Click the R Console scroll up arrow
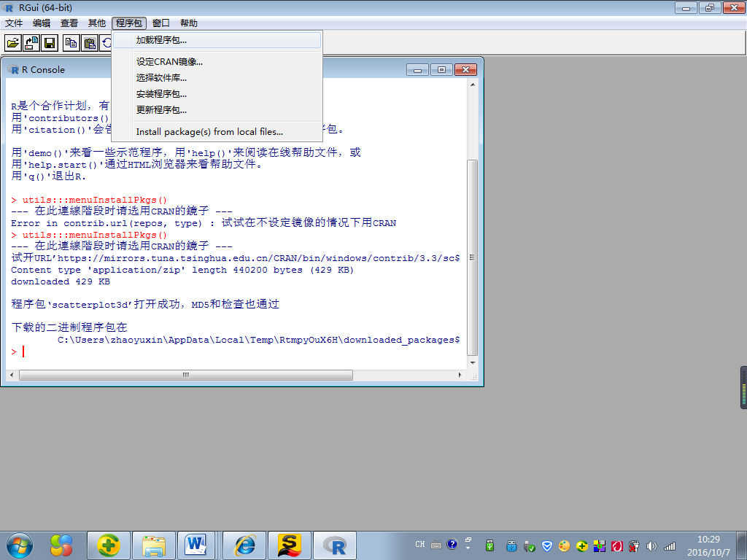The width and height of the screenshot is (747, 560). pos(473,85)
